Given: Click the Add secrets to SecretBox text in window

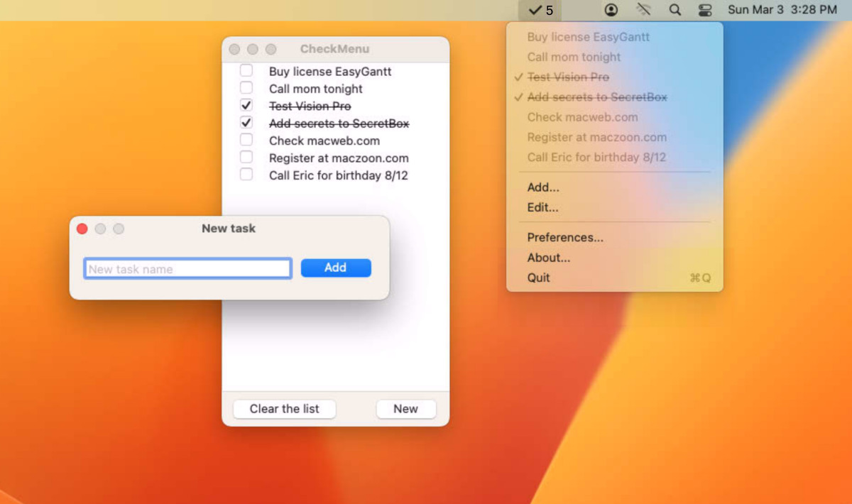Looking at the screenshot, I should (339, 124).
